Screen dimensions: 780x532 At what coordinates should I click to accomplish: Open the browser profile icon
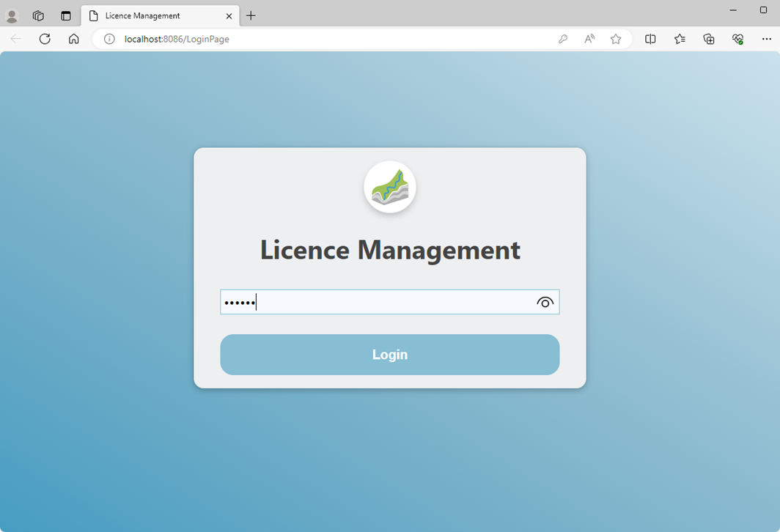tap(12, 15)
